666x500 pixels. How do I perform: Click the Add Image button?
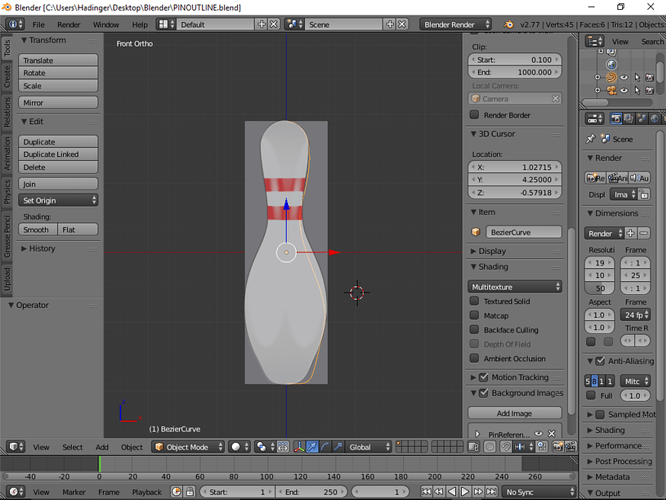515,413
